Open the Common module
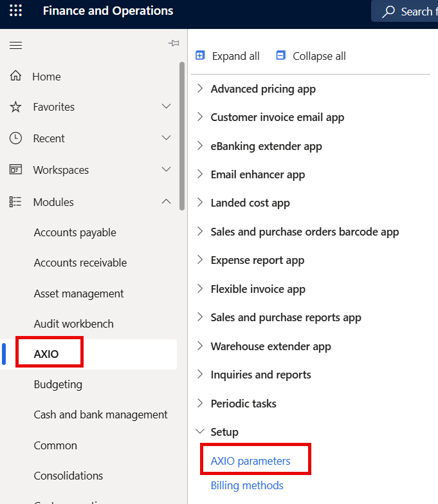The image size is (438, 504). 55,445
